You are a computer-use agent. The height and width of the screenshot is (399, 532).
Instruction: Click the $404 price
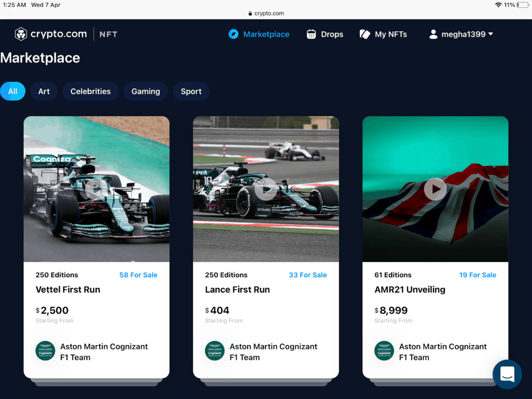pyautogui.click(x=217, y=310)
